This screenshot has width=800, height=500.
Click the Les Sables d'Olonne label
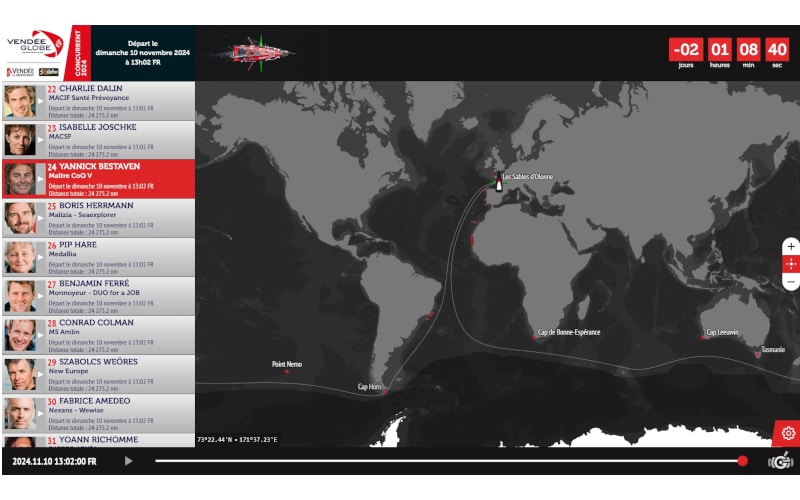[528, 177]
